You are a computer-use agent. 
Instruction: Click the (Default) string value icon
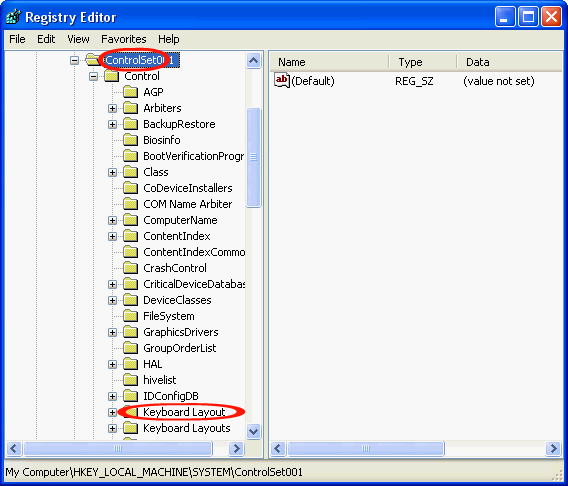[x=282, y=80]
